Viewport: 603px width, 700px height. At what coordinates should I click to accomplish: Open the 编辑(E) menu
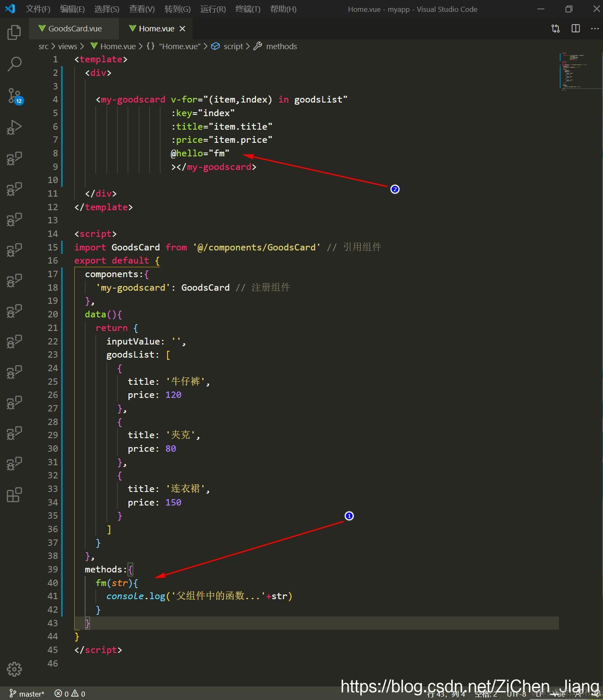(73, 9)
